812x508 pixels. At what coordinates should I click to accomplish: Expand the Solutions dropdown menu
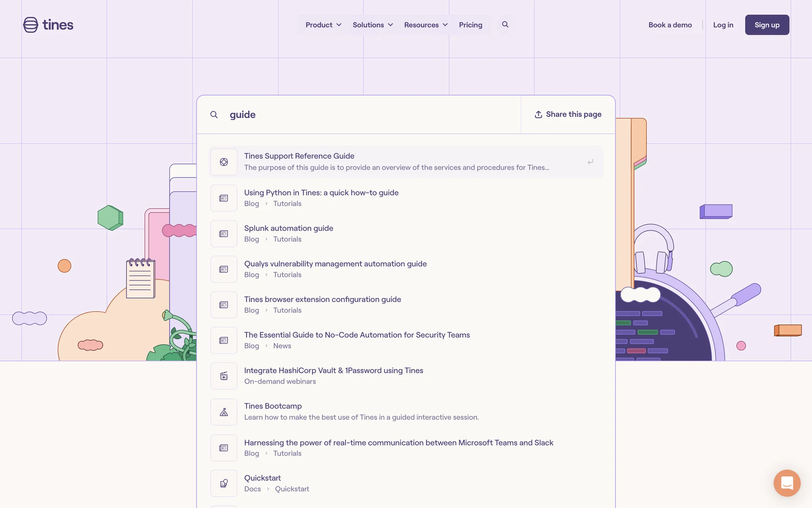tap(373, 25)
